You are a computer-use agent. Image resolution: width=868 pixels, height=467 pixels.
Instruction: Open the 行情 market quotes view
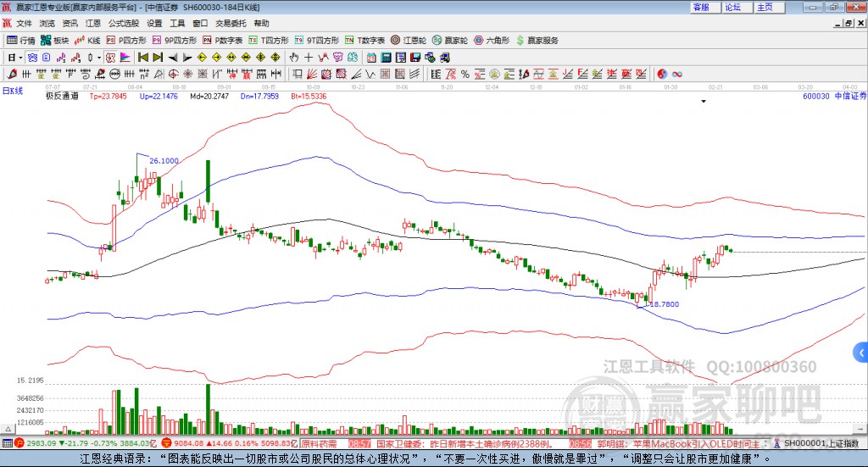tap(20, 41)
